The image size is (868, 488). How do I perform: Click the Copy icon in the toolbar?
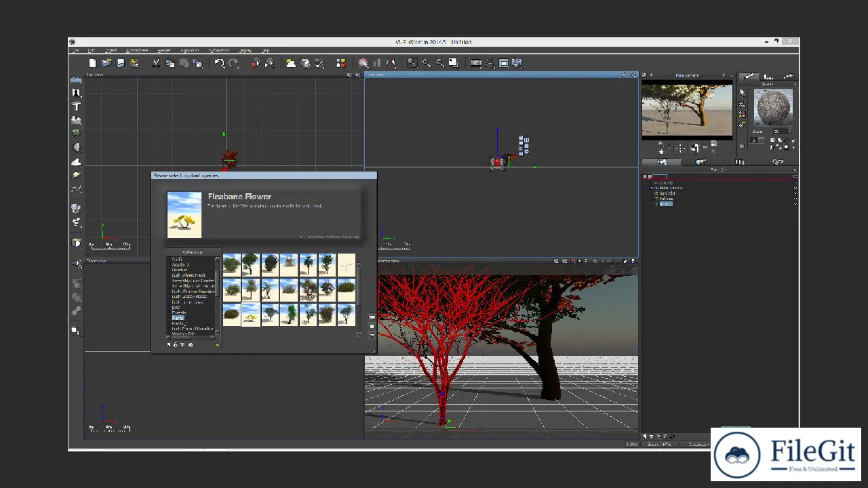(170, 63)
